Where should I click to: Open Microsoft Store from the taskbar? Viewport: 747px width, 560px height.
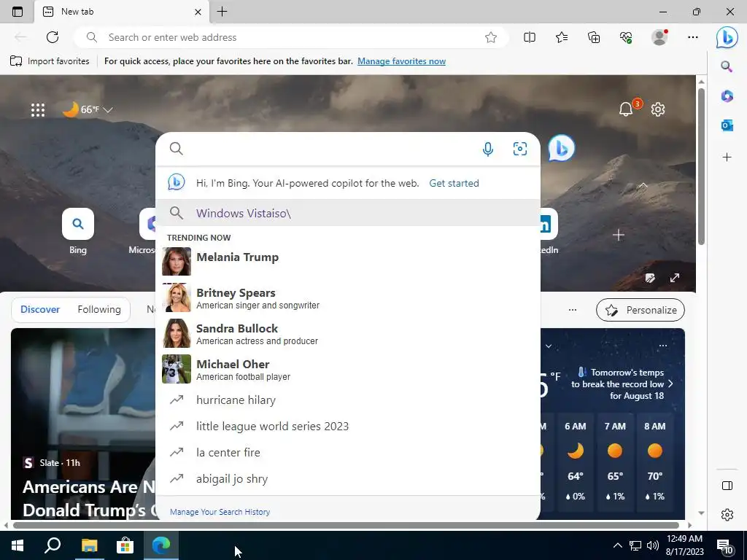pyautogui.click(x=125, y=545)
